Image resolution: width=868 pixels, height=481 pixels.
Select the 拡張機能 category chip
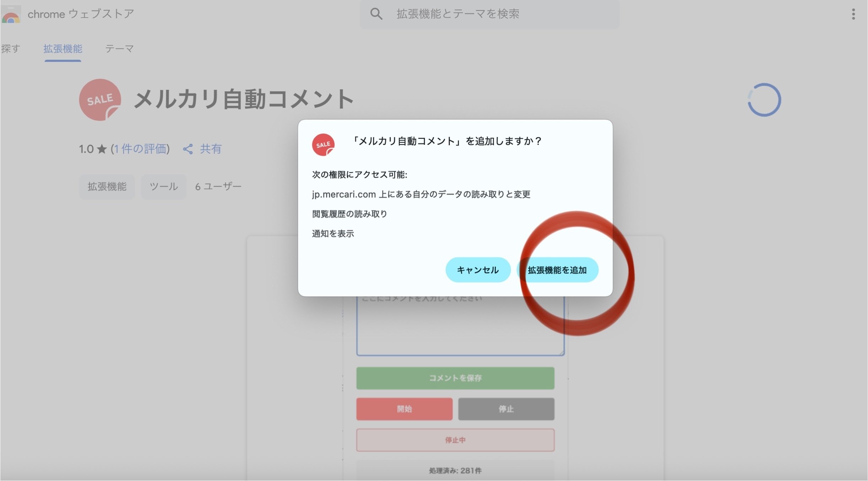pyautogui.click(x=107, y=187)
